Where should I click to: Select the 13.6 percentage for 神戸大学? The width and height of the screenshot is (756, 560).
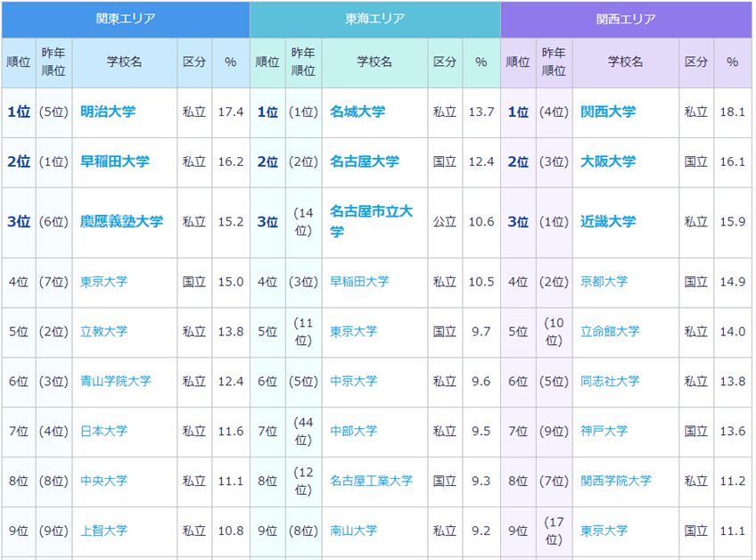coord(733,431)
